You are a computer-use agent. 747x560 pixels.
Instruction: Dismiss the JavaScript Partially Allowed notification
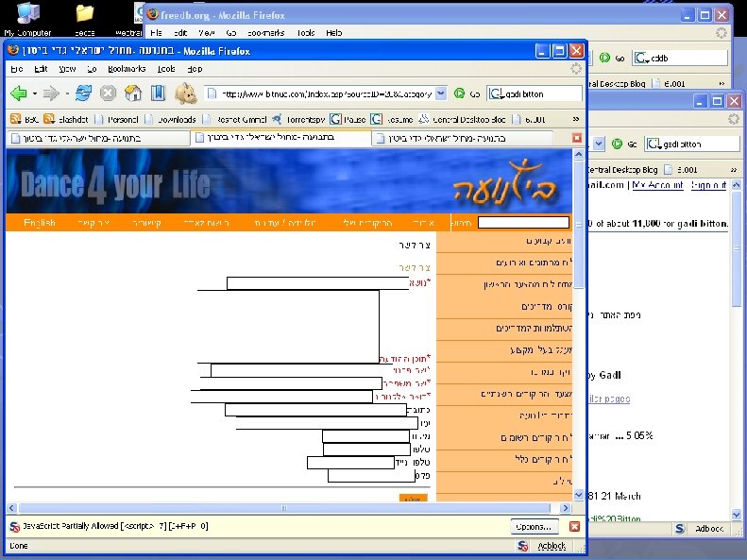pos(575,527)
